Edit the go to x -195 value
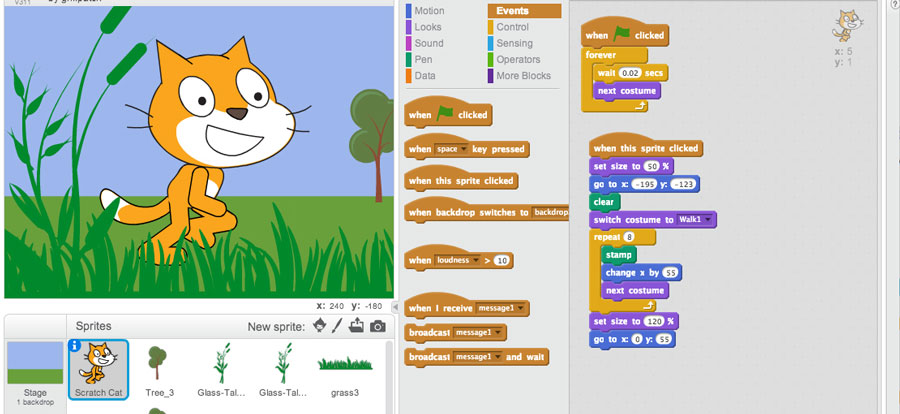 click(642, 184)
